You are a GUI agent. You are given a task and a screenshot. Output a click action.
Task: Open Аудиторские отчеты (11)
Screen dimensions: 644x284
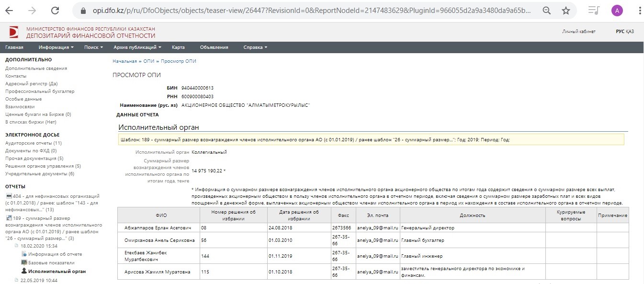(34, 143)
